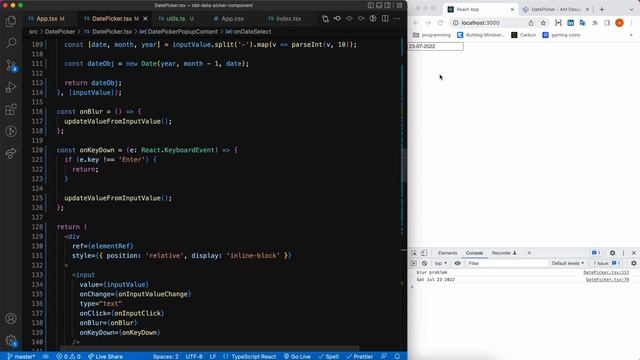Toggle console live expression eye icon
Viewport: 640px width, 360px height.
coord(458,263)
